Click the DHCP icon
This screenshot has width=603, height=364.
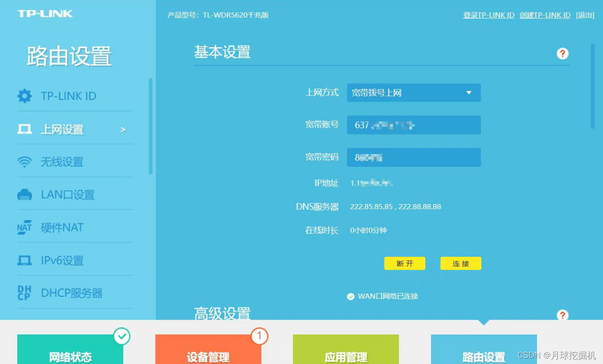coord(25,293)
